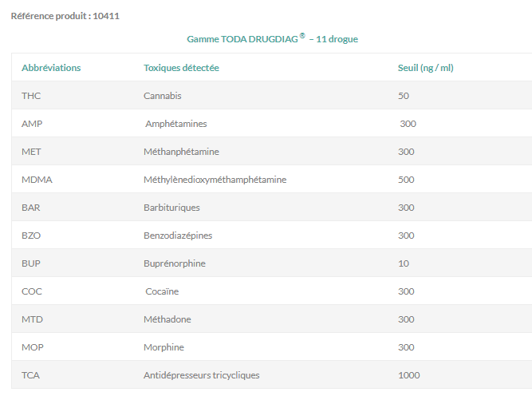Select the MTD abbreviation cell
Image resolution: width=532 pixels, height=396 pixels.
click(32, 319)
